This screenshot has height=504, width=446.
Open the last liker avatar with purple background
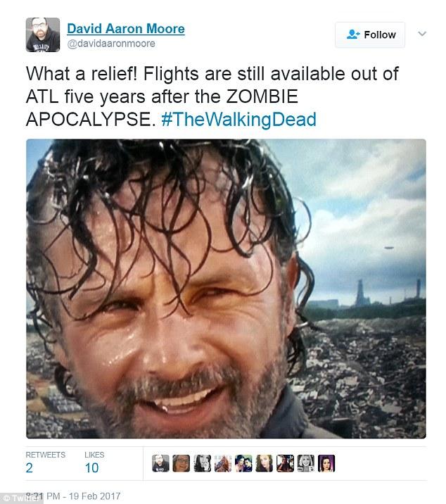tap(326, 463)
